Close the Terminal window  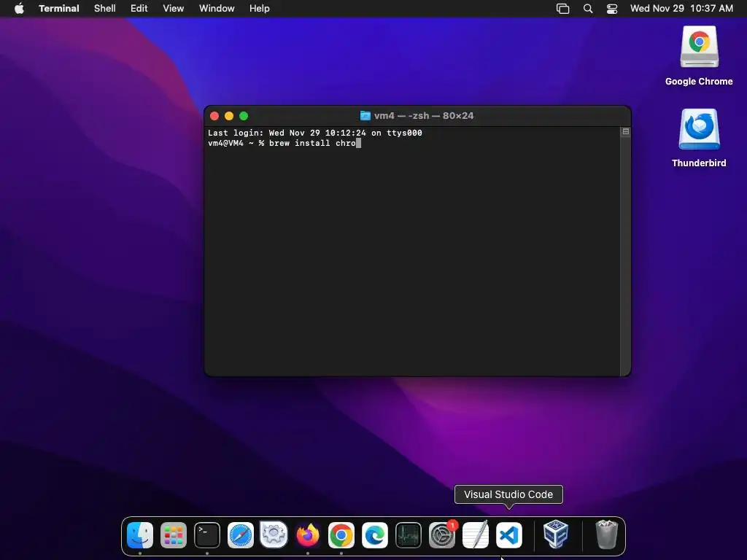(x=214, y=116)
